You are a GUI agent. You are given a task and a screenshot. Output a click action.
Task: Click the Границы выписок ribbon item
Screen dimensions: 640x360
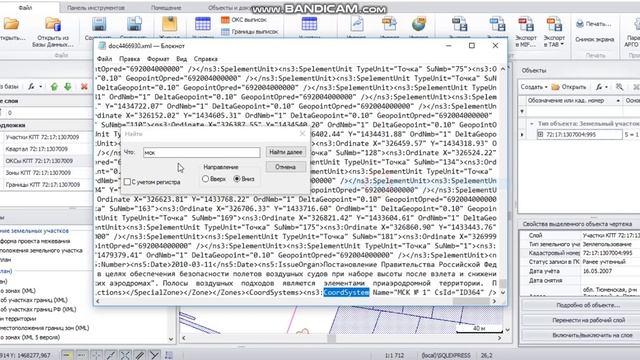[x=249, y=31]
